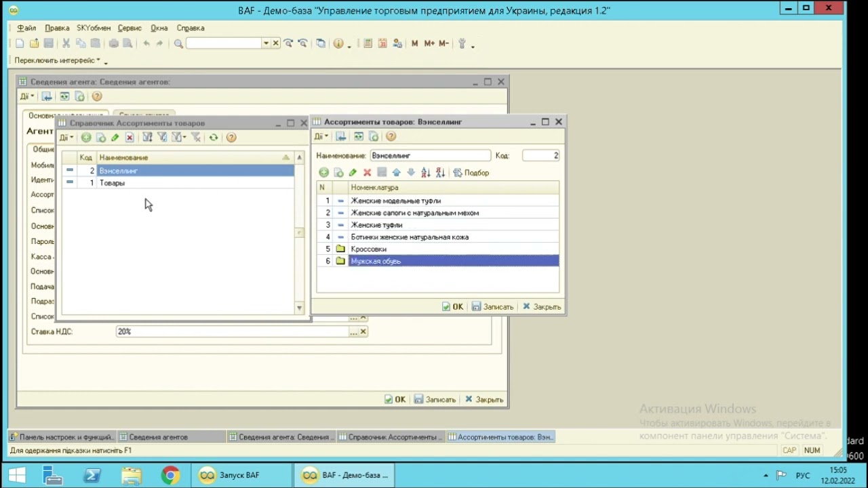Click the Наименование field with Вэнселлинг
868x488 pixels.
click(x=430, y=156)
